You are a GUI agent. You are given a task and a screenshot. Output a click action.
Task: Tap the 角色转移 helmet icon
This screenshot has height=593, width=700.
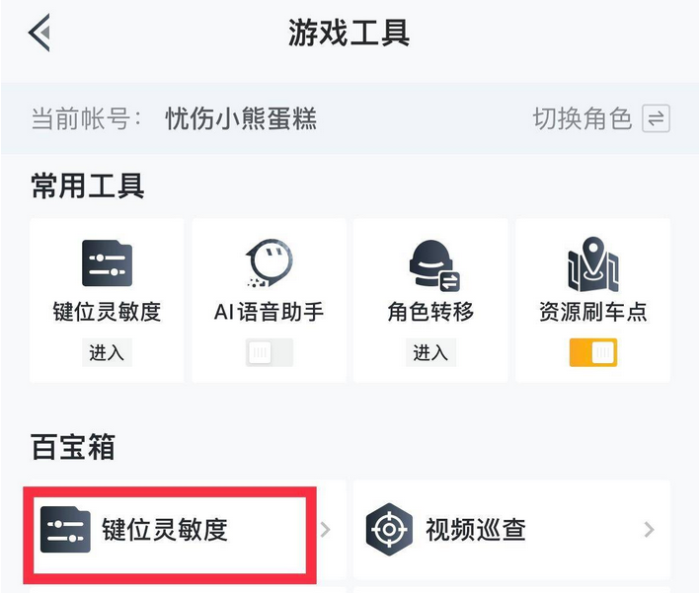431,265
